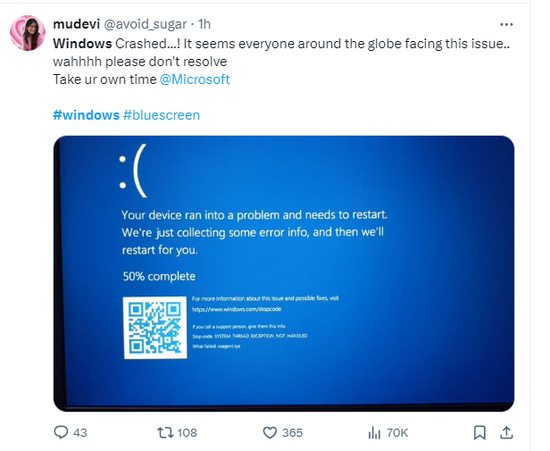The image size is (550, 451).
Task: Click the repost arrows icon
Action: [x=165, y=432]
